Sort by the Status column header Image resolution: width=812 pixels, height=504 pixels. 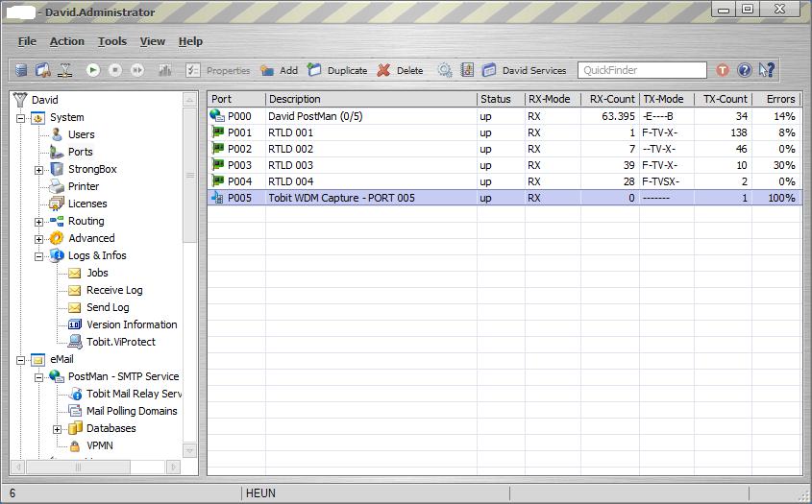tap(501, 99)
